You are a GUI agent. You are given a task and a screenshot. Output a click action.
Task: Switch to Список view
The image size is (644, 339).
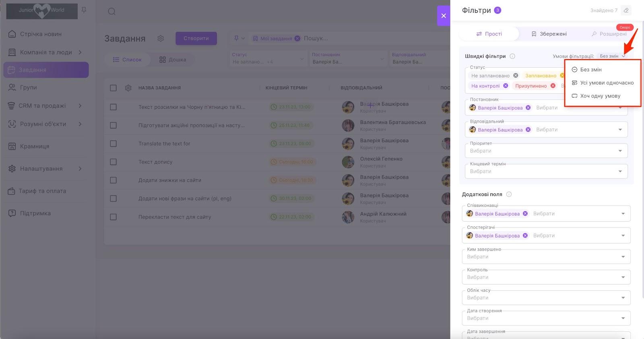point(127,60)
